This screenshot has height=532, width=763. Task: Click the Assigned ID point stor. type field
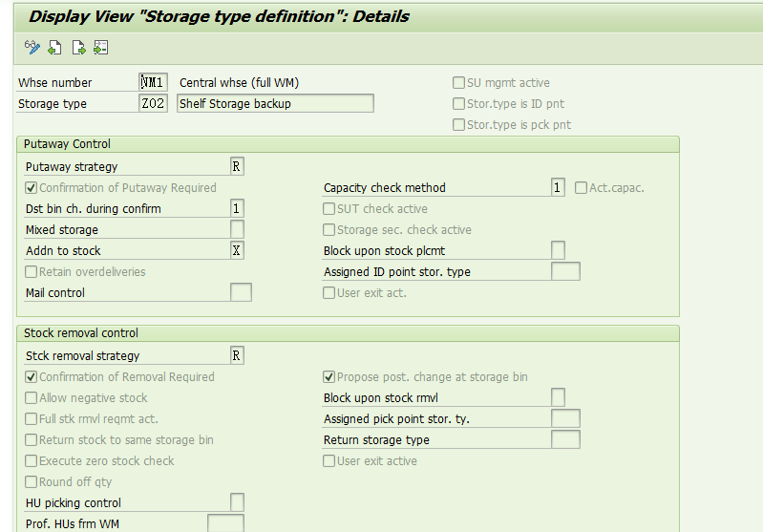(x=565, y=271)
